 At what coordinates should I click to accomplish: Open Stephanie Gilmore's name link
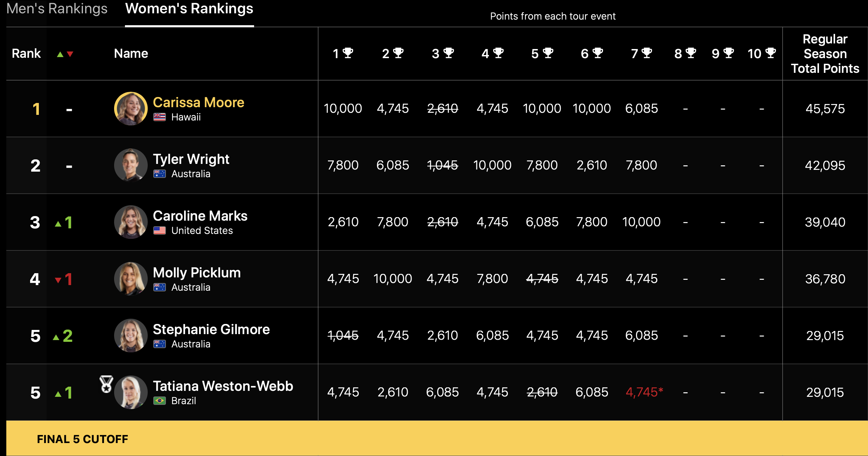pos(211,330)
